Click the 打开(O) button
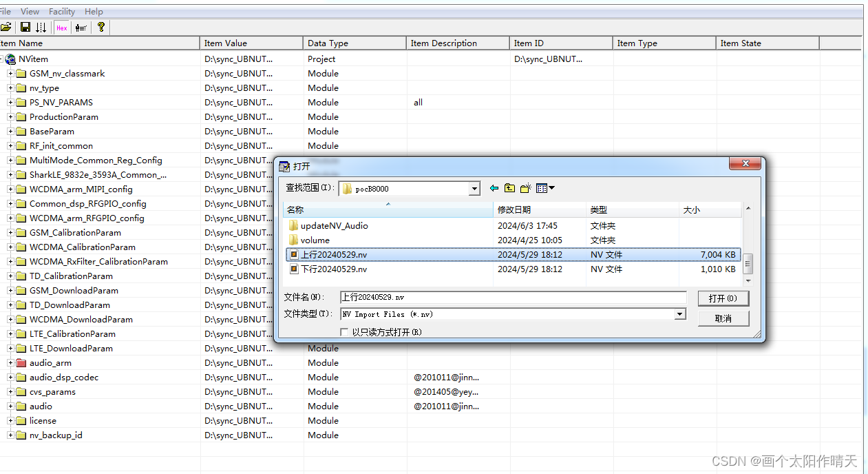 [x=723, y=298]
